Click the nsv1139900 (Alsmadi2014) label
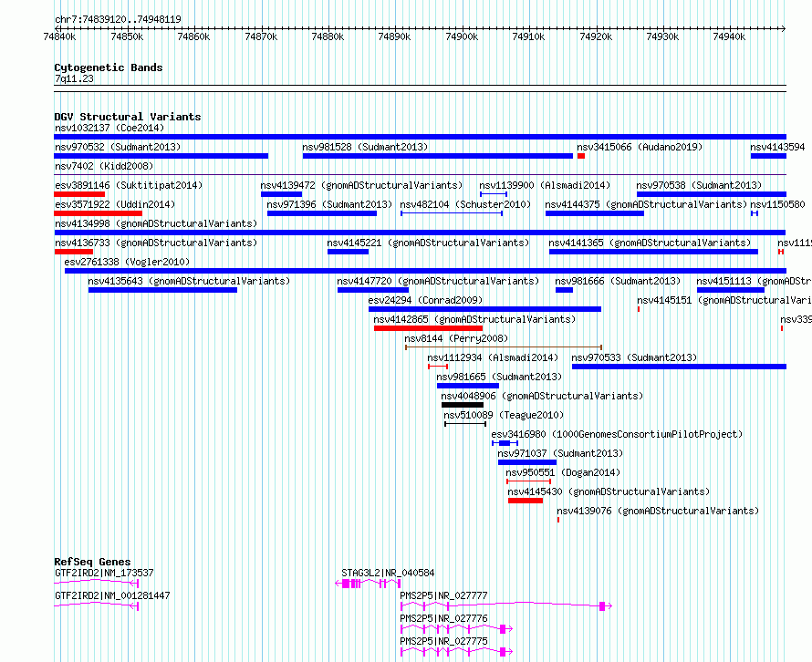The image size is (812, 662). coord(545,185)
